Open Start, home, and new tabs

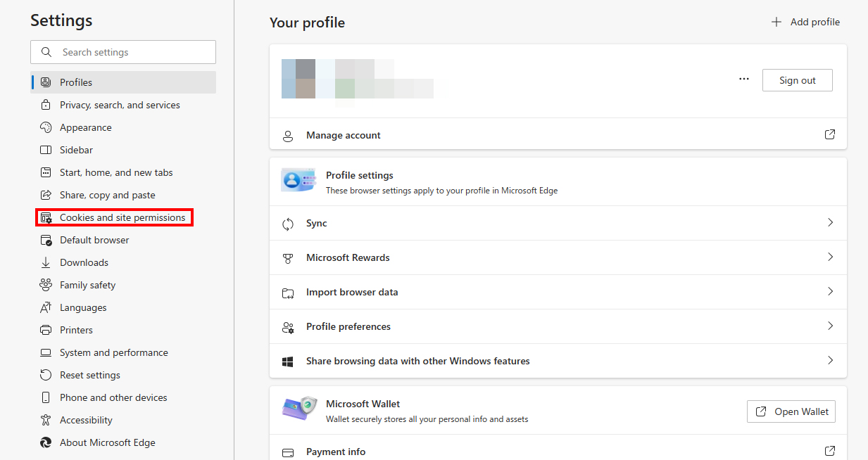(x=124, y=172)
